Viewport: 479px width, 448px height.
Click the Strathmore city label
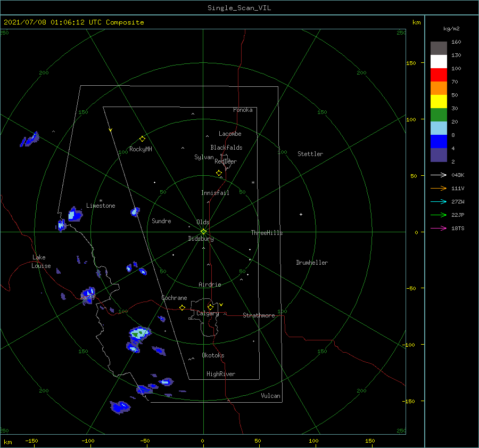[259, 315]
